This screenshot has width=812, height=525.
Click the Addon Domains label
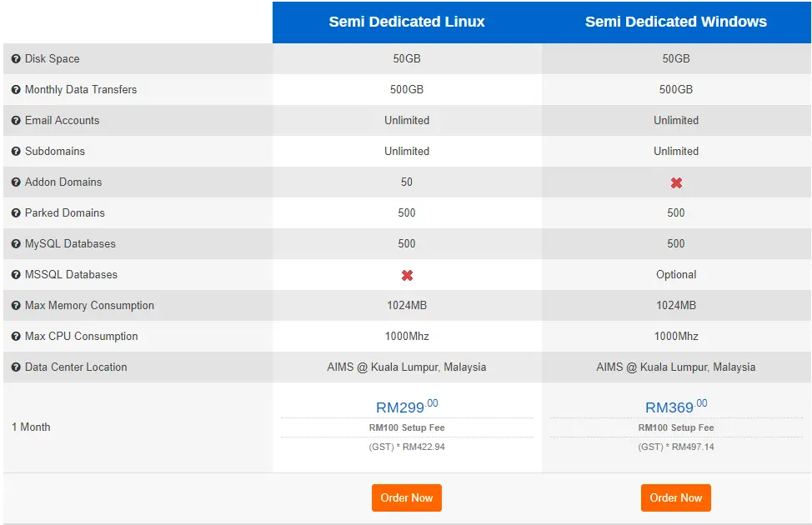(63, 182)
